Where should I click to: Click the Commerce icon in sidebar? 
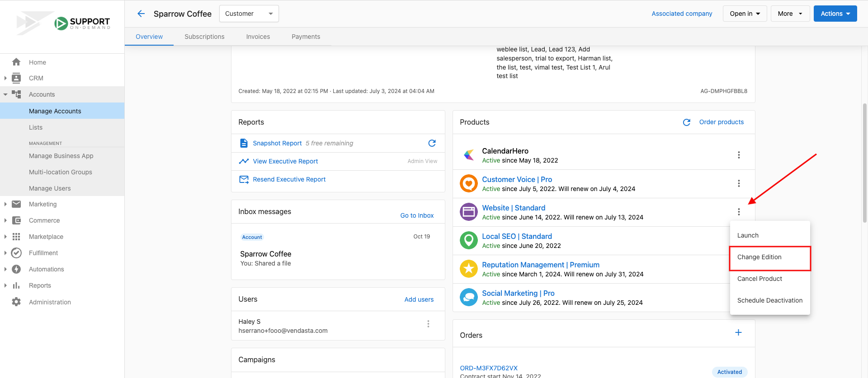[x=16, y=220]
